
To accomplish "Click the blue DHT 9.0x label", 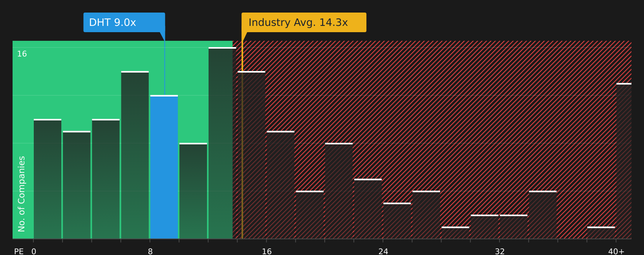I will [x=124, y=22].
